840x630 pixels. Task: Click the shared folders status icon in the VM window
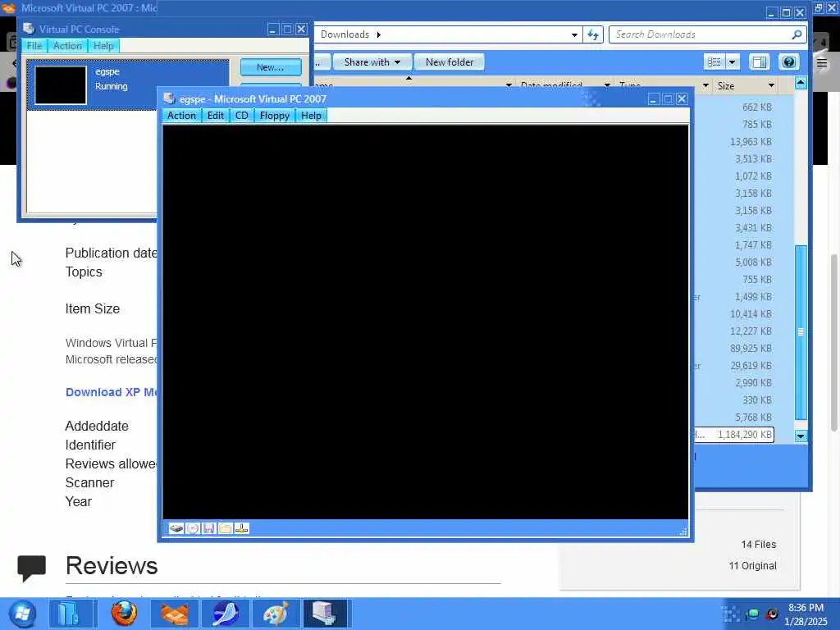click(225, 529)
